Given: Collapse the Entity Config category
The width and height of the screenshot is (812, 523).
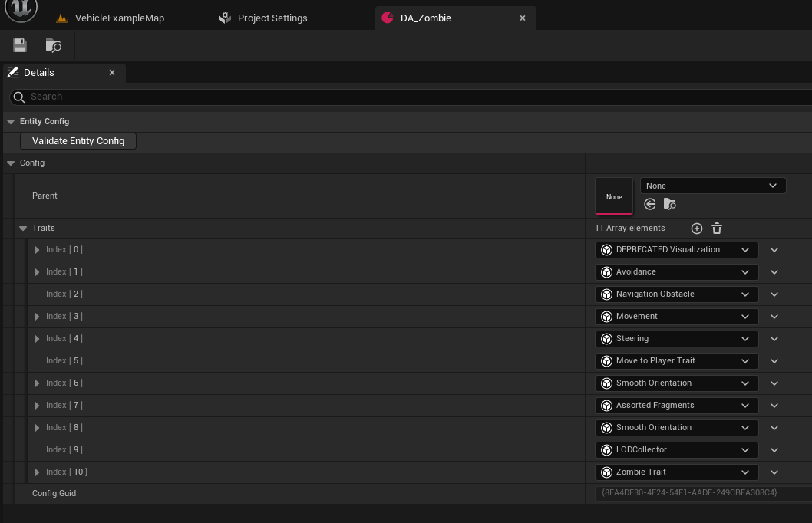Looking at the screenshot, I should [x=11, y=122].
